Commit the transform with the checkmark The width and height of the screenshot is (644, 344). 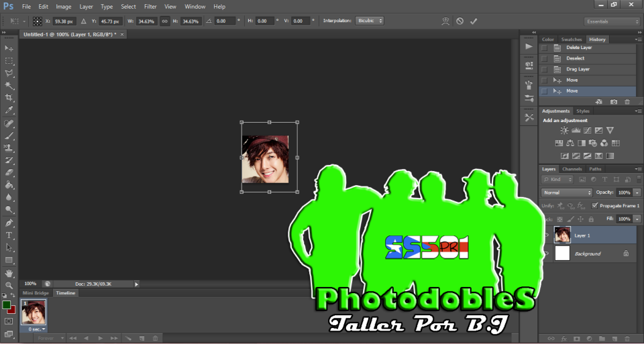pos(474,21)
